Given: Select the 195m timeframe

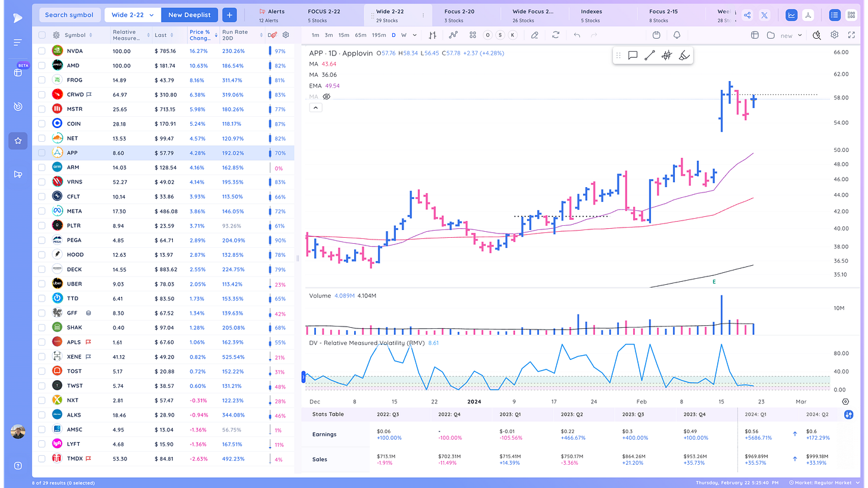Looking at the screenshot, I should click(x=379, y=35).
